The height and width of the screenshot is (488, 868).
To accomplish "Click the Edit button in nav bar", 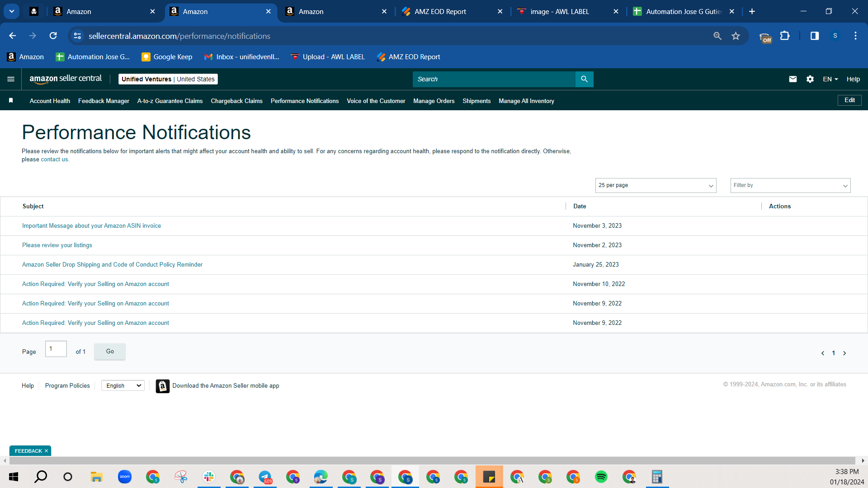I will click(x=849, y=100).
